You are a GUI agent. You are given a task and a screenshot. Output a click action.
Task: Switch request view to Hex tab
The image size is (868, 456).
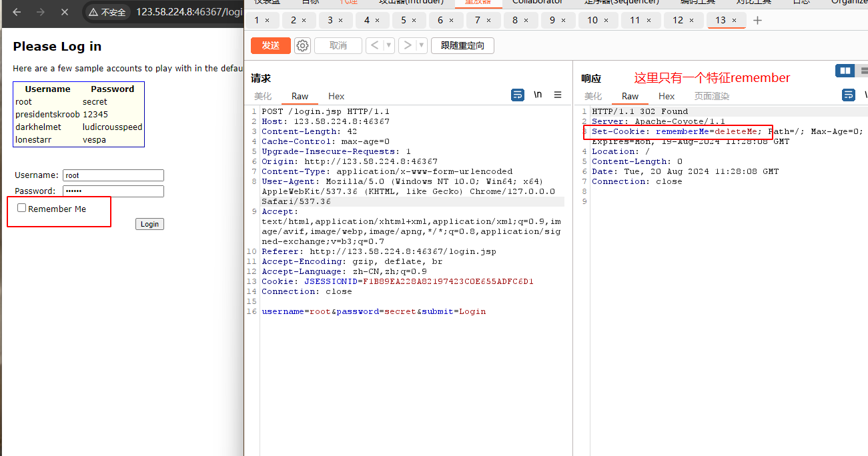[x=336, y=96]
